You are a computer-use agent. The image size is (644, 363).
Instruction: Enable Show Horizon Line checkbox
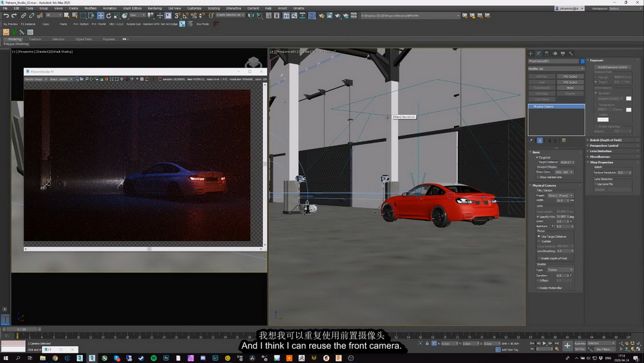[x=538, y=177]
